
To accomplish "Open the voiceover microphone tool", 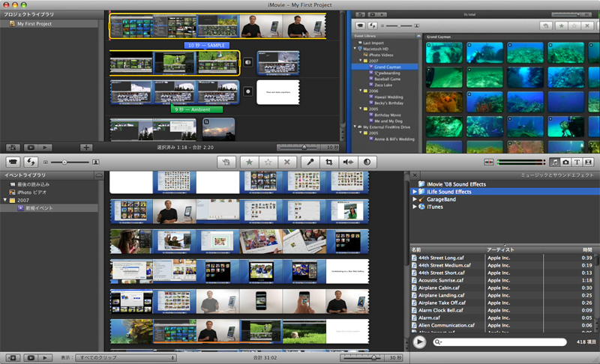I will [310, 162].
